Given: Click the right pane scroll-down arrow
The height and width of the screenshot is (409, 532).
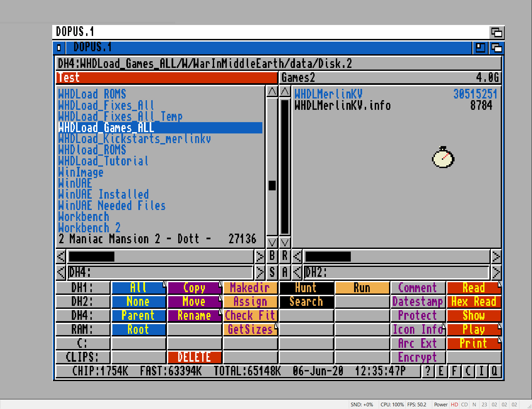Looking at the screenshot, I should coord(285,242).
